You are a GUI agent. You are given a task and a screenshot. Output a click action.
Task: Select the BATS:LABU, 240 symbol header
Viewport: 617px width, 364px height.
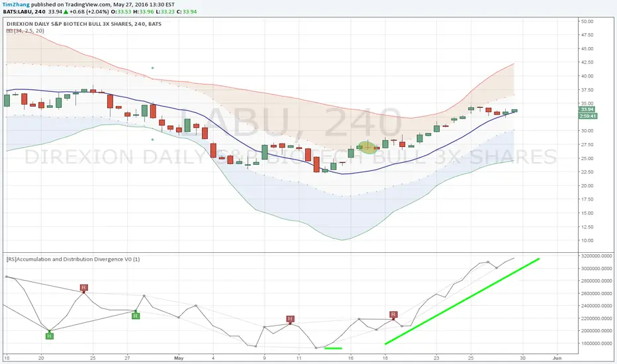click(x=24, y=12)
